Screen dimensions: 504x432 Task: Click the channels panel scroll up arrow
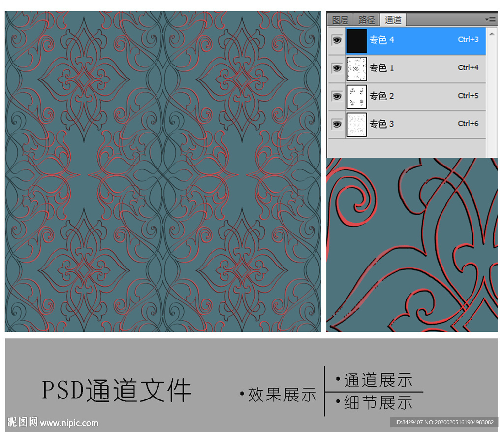tap(492, 34)
